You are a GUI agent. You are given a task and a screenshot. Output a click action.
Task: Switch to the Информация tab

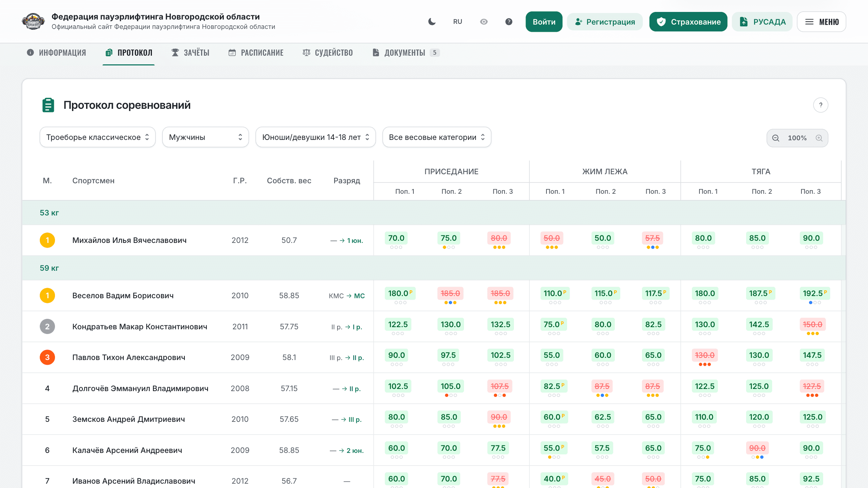[56, 53]
